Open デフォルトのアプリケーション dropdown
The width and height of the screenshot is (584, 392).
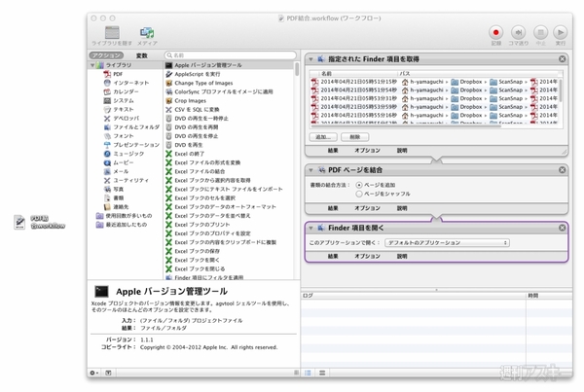[447, 243]
